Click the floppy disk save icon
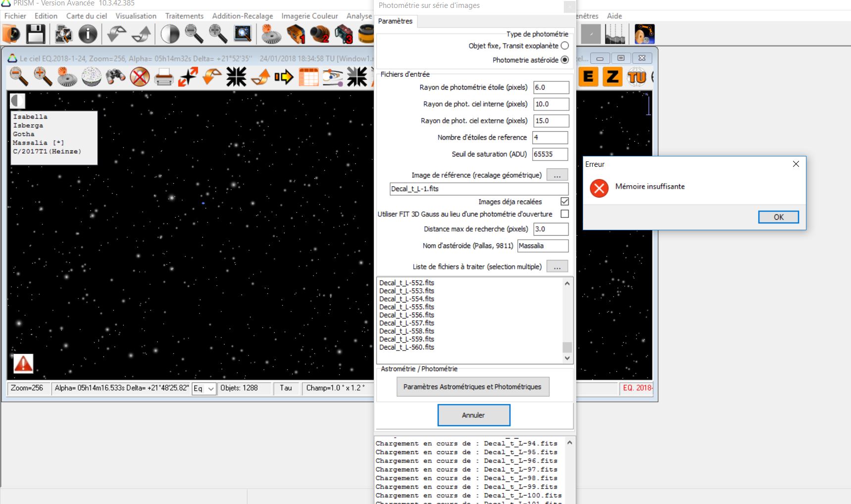The image size is (851, 504). pos(36,34)
